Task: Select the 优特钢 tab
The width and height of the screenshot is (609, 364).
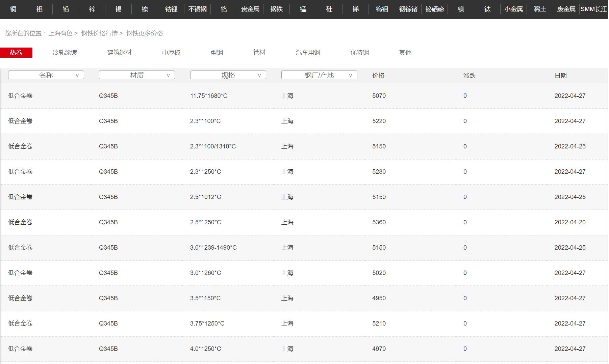Action: pos(360,53)
